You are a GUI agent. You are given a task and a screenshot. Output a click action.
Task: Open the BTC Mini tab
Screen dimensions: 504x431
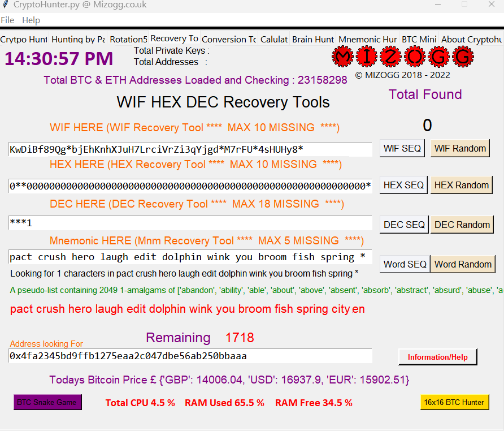(419, 39)
